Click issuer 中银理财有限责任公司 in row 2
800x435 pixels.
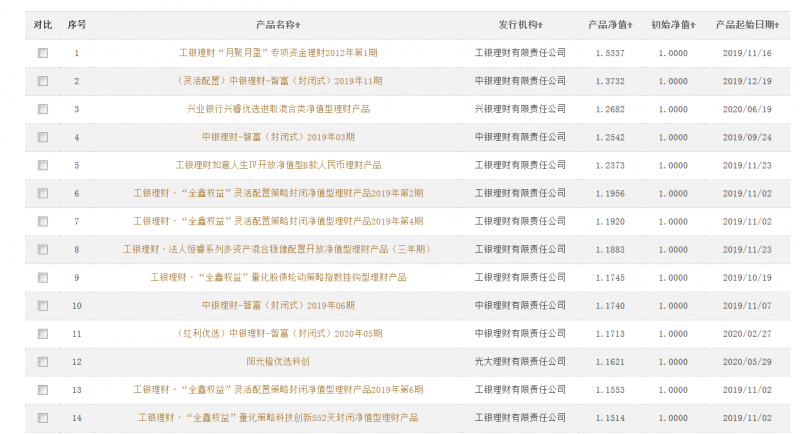coord(520,81)
